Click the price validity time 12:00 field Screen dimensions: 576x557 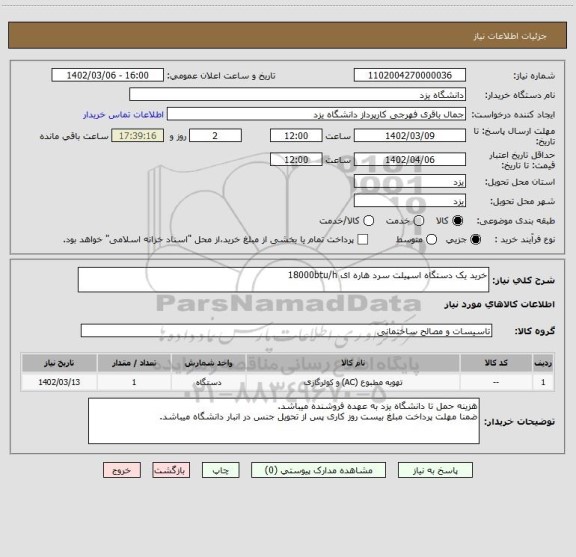(296, 159)
